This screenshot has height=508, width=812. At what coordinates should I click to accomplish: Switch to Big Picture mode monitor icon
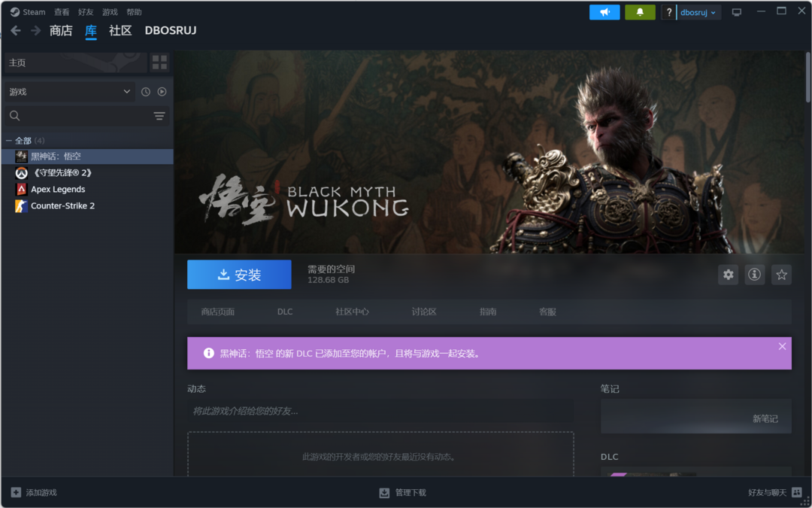736,12
